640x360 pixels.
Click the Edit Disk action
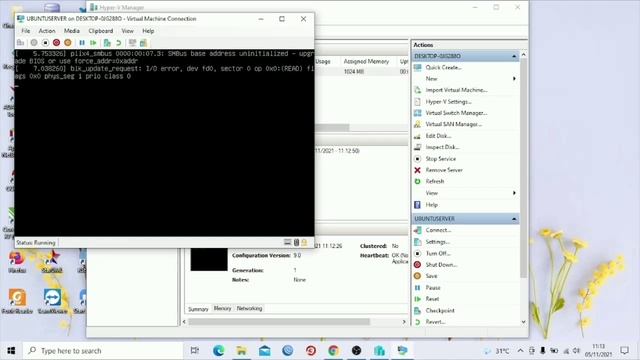[438, 136]
